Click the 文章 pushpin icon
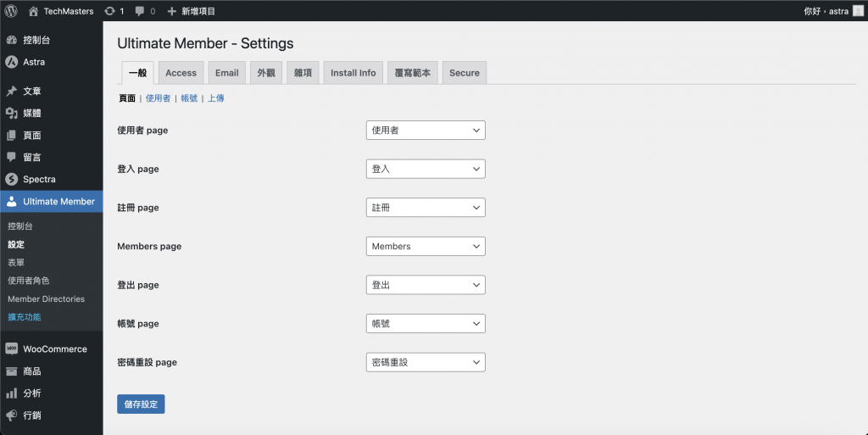868x435 pixels. pos(12,91)
